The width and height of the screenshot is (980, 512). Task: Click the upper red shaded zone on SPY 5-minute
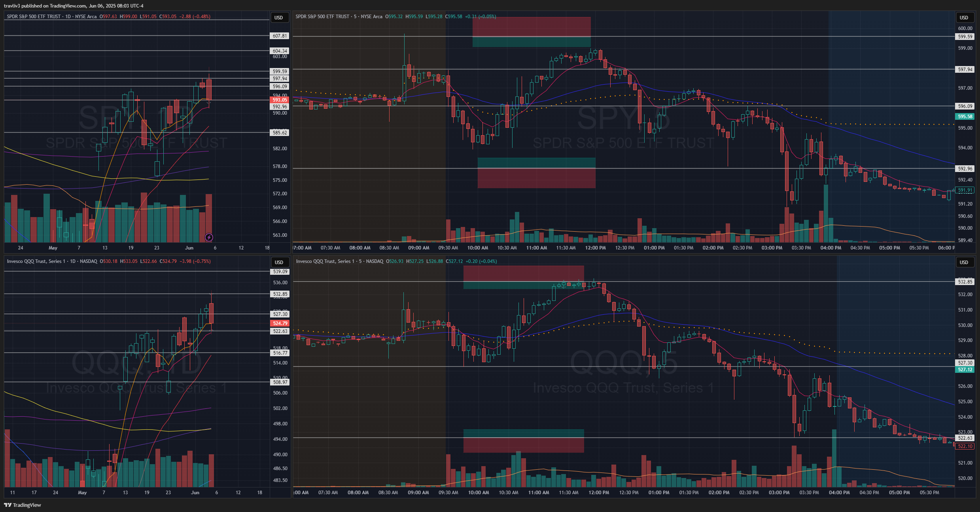[x=531, y=26]
